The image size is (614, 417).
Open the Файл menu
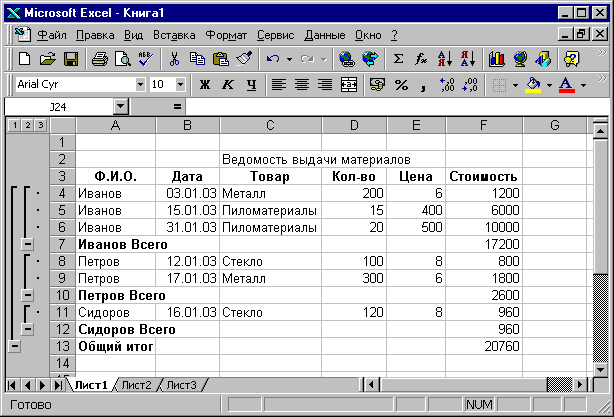[52, 35]
